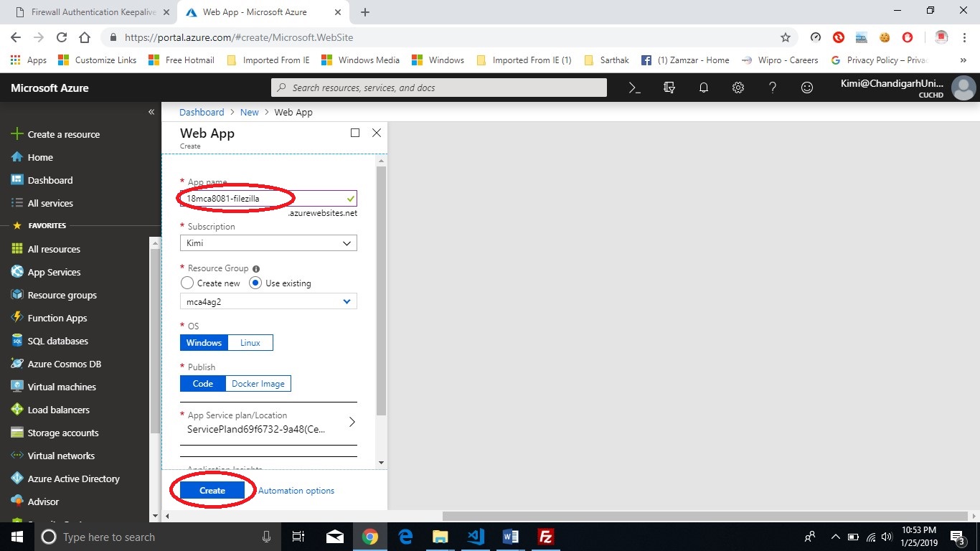This screenshot has width=980, height=551.
Task: Click the Resource Group info icon
Action: pyautogui.click(x=256, y=268)
